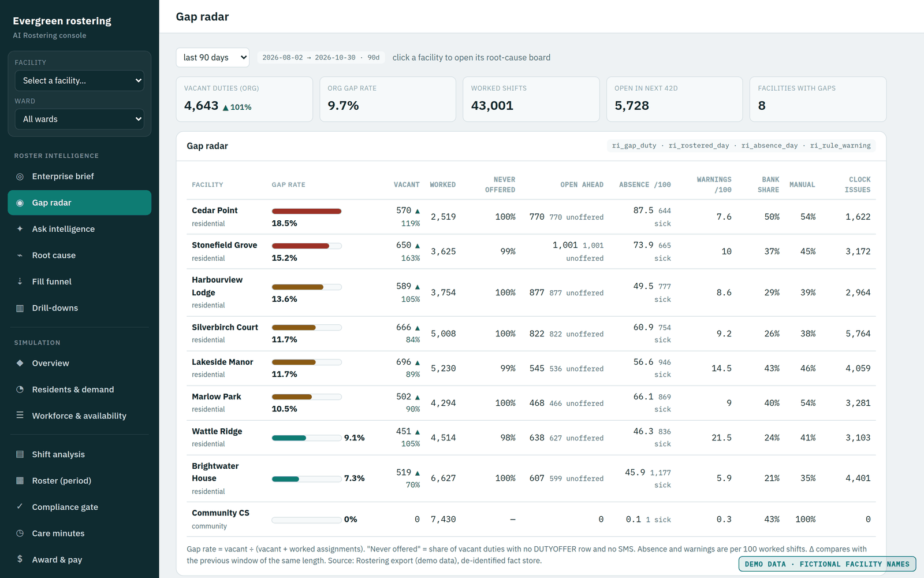This screenshot has width=924, height=578.
Task: Open the Select a facility dropdown
Action: click(x=80, y=81)
